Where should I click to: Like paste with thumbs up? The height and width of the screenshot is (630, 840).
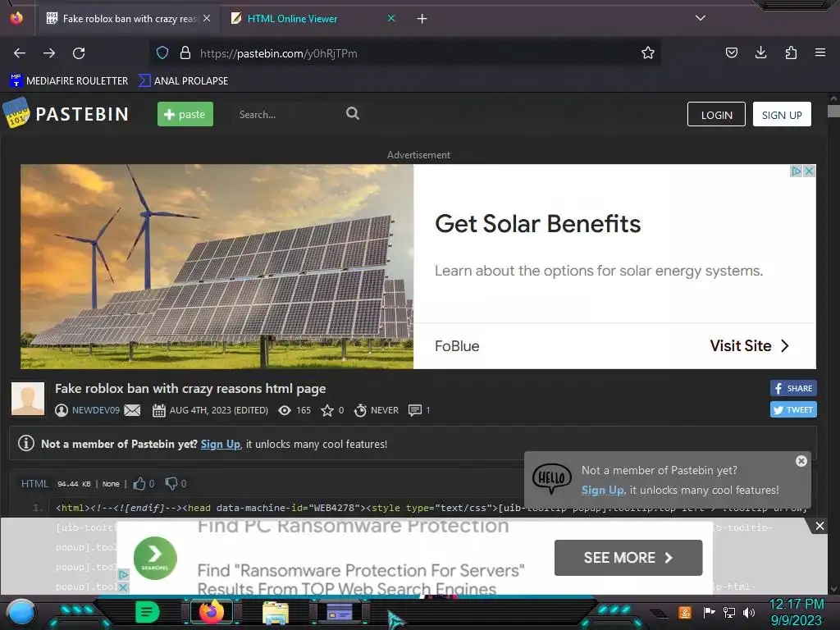tap(139, 484)
